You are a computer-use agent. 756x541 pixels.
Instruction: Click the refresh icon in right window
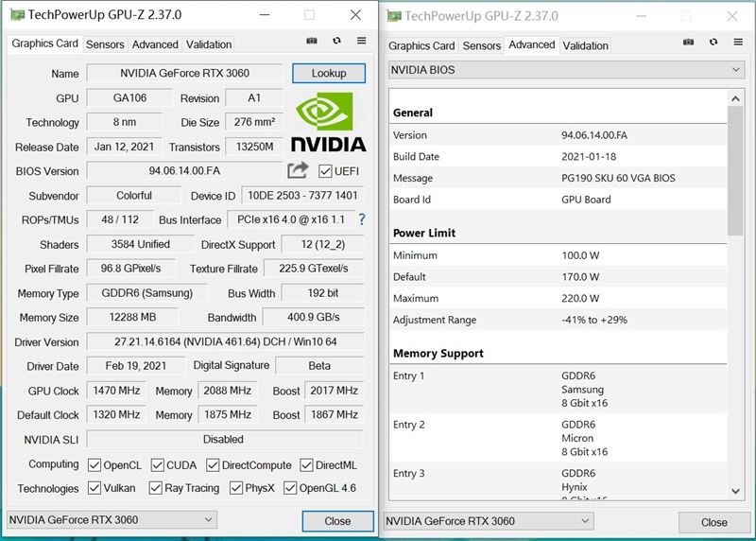pos(713,42)
